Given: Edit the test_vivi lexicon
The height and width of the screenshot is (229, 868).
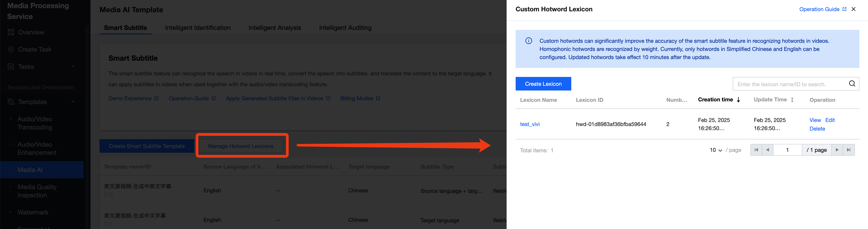Looking at the screenshot, I should (830, 120).
